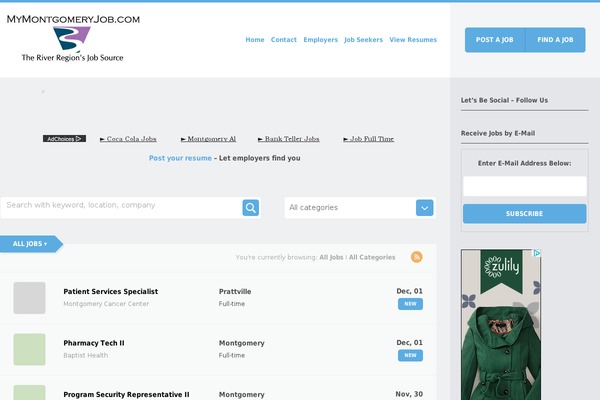The image size is (600, 400).
Task: Click the MyMontgomeryJob.com logo
Action: pos(73,38)
